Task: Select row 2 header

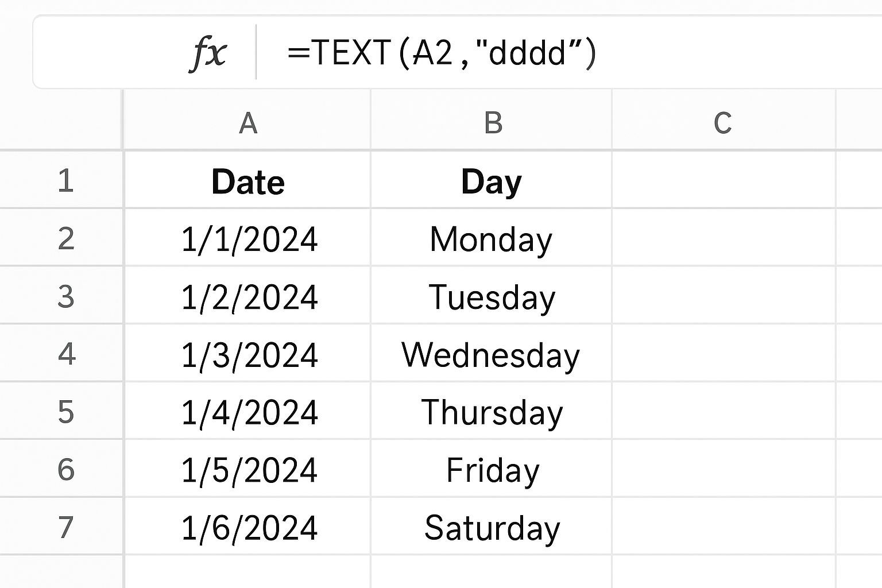Action: [65, 238]
